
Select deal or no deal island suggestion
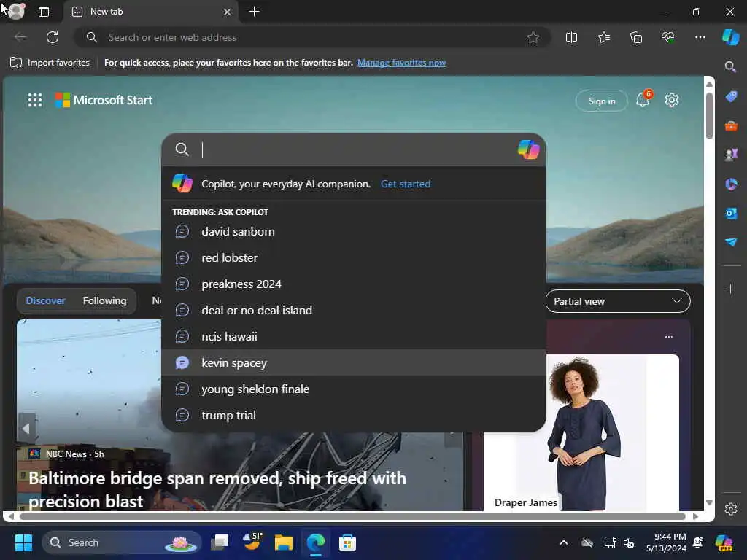click(x=354, y=310)
